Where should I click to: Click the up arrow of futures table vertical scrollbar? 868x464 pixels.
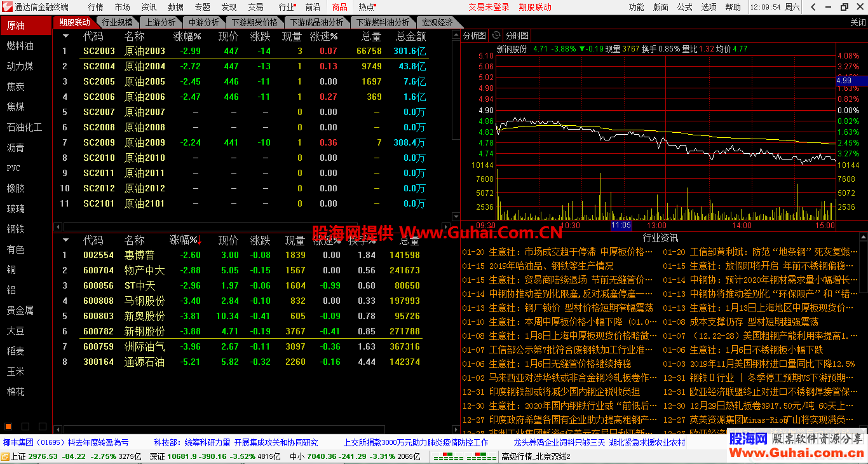point(456,35)
